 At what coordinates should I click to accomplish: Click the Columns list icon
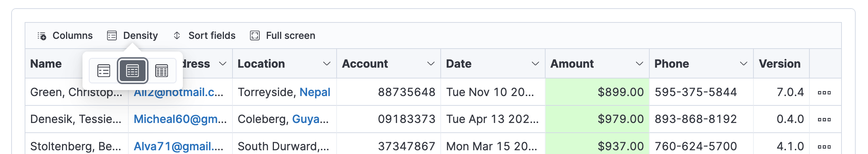42,36
